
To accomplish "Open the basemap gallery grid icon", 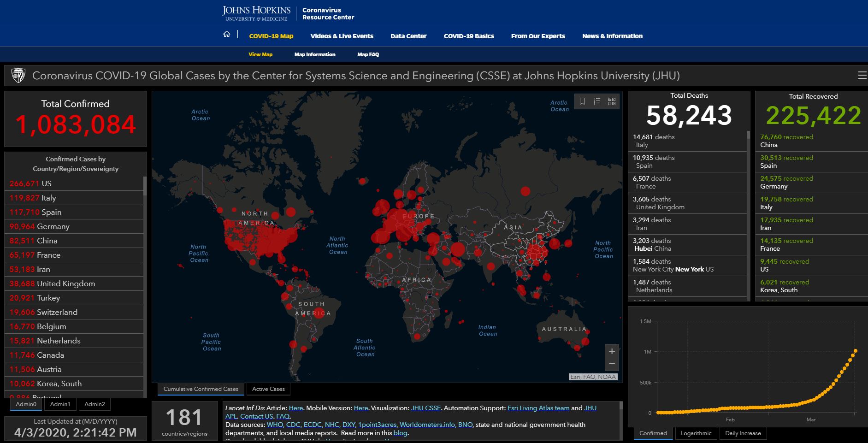I will [x=612, y=101].
